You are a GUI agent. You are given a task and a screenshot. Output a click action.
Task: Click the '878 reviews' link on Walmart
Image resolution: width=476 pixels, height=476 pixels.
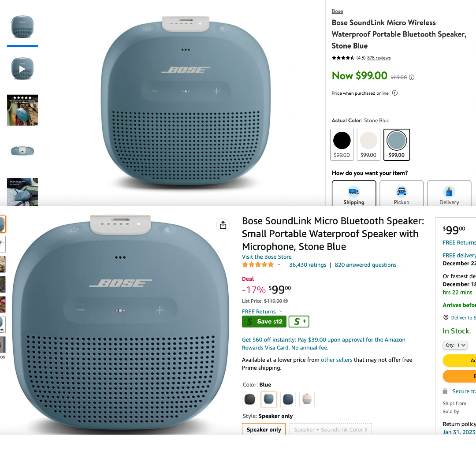tap(379, 58)
